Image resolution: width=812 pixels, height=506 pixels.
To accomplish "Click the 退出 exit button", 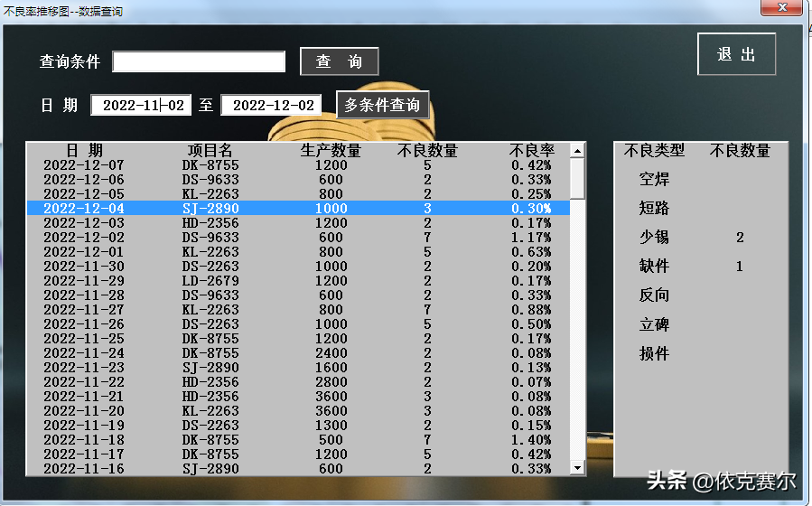I will 736,54.
